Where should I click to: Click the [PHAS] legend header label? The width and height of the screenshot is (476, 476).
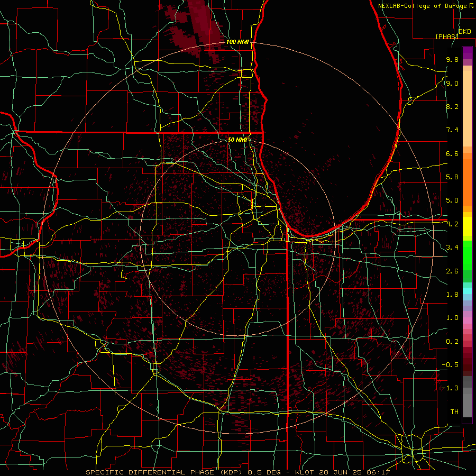[447, 36]
